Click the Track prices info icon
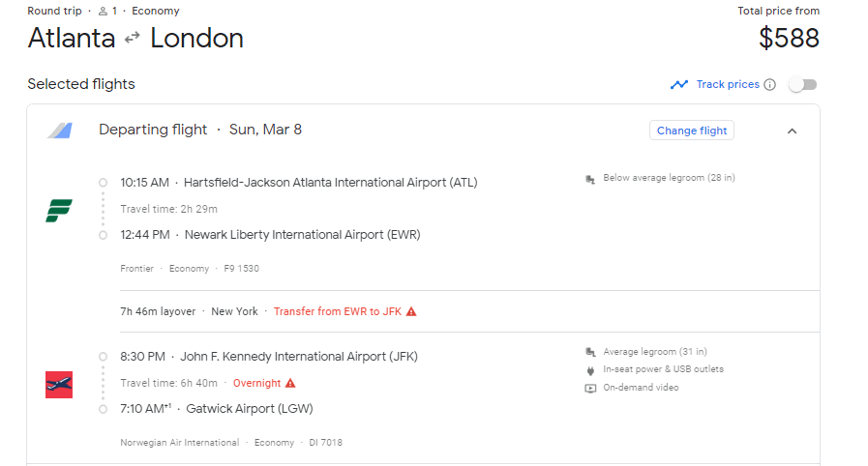 click(770, 84)
